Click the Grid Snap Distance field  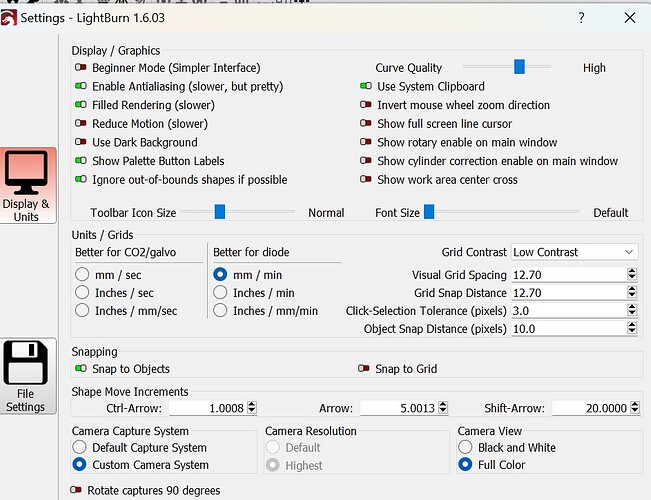pyautogui.click(x=569, y=292)
